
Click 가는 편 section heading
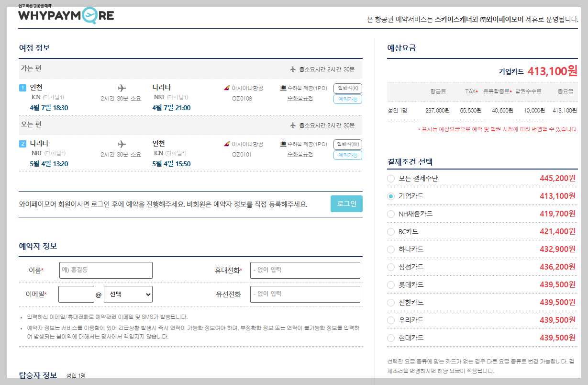click(31, 68)
